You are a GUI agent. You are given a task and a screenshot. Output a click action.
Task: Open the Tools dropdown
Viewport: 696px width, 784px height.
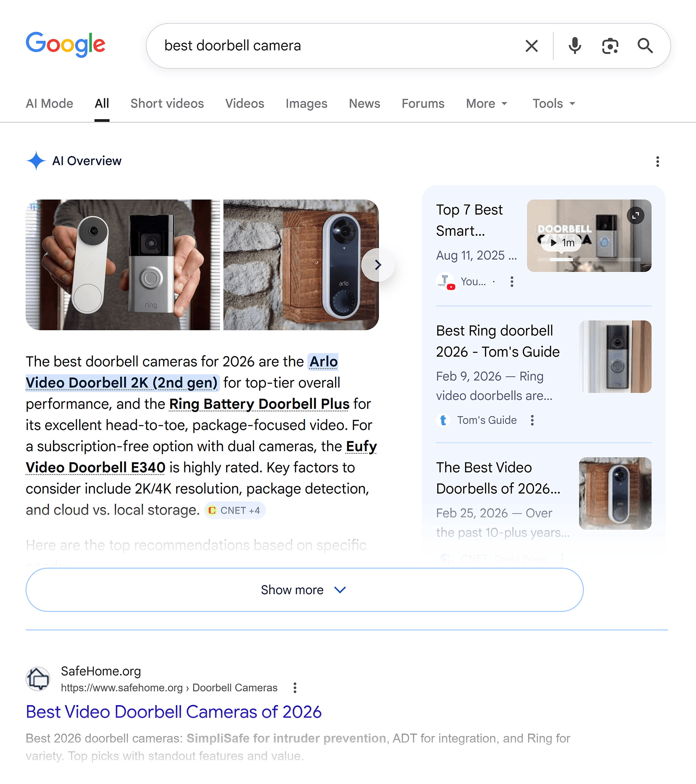pyautogui.click(x=553, y=104)
